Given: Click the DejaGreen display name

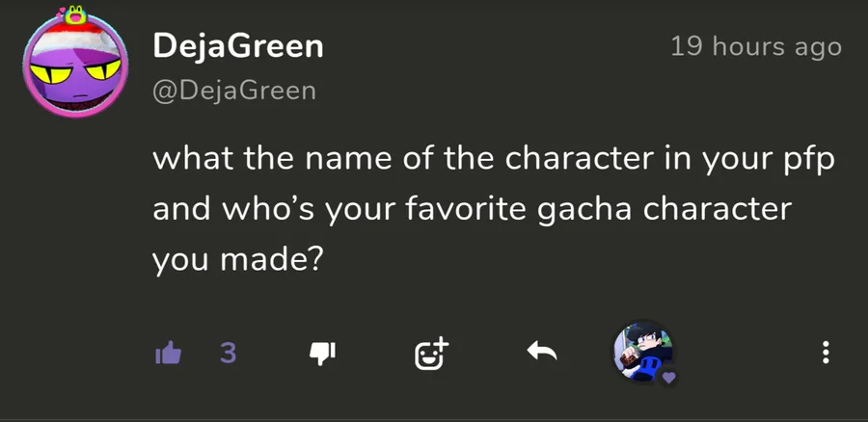Looking at the screenshot, I should tap(237, 47).
